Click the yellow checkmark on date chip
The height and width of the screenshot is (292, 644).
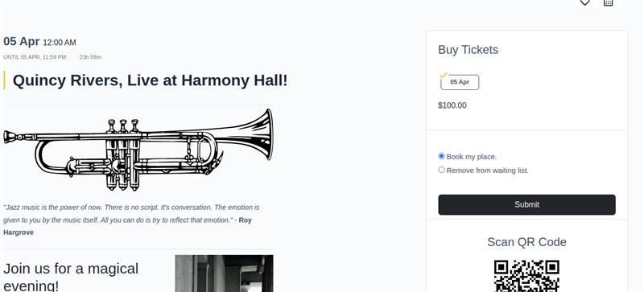444,75
